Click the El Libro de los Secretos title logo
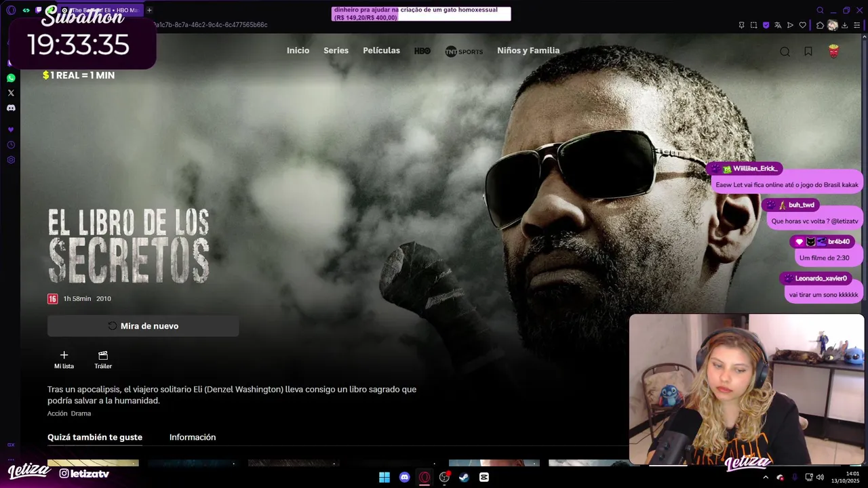868x488 pixels. tap(128, 246)
